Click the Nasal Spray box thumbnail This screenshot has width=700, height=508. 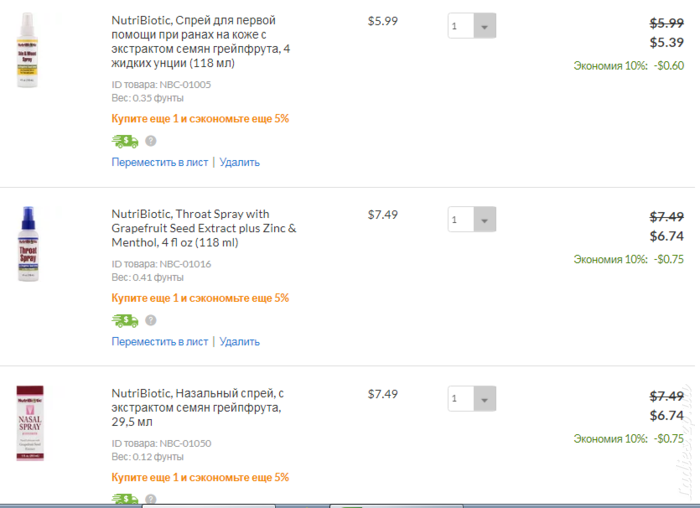coord(30,423)
